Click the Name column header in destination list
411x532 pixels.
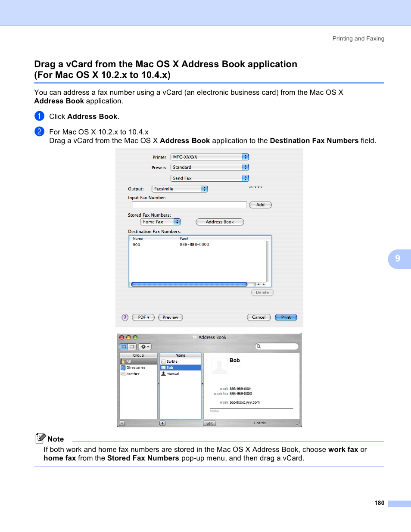pos(153,239)
